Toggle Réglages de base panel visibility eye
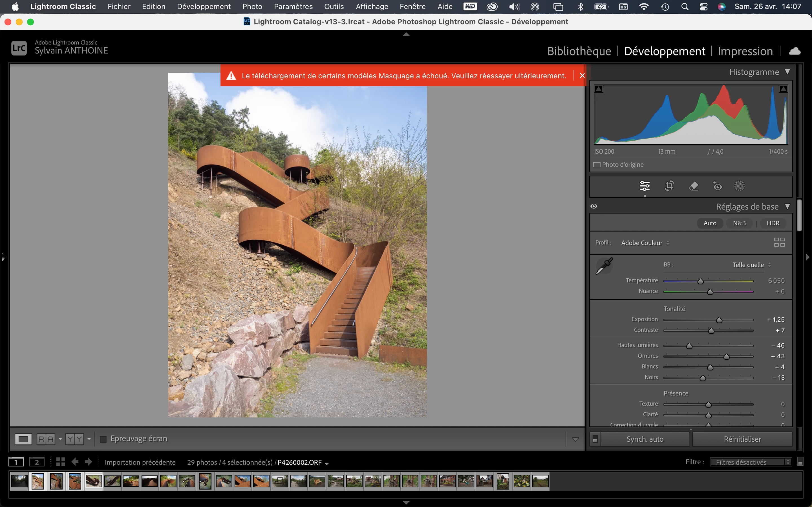The width and height of the screenshot is (812, 507). (593, 206)
